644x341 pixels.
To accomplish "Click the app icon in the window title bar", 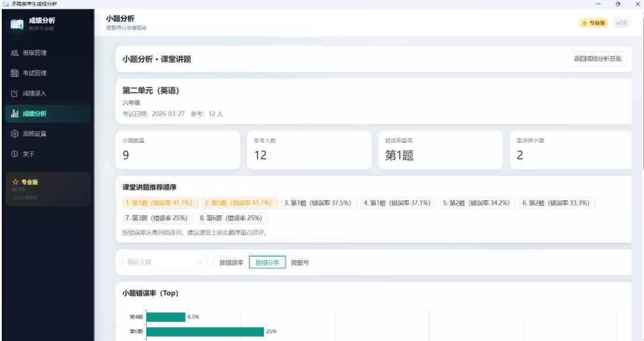I will pyautogui.click(x=6, y=4).
